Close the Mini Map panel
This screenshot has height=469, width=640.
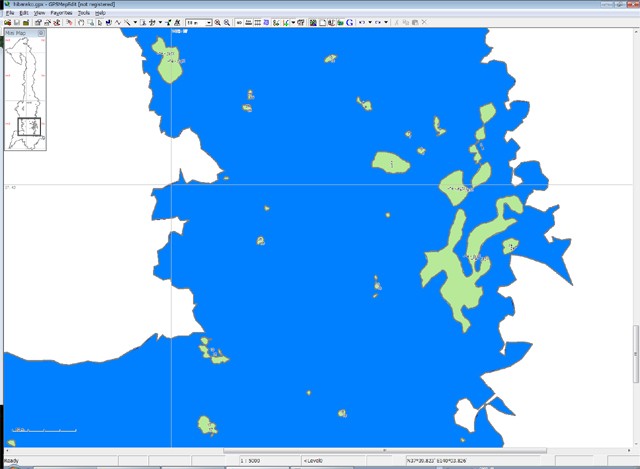pos(41,33)
